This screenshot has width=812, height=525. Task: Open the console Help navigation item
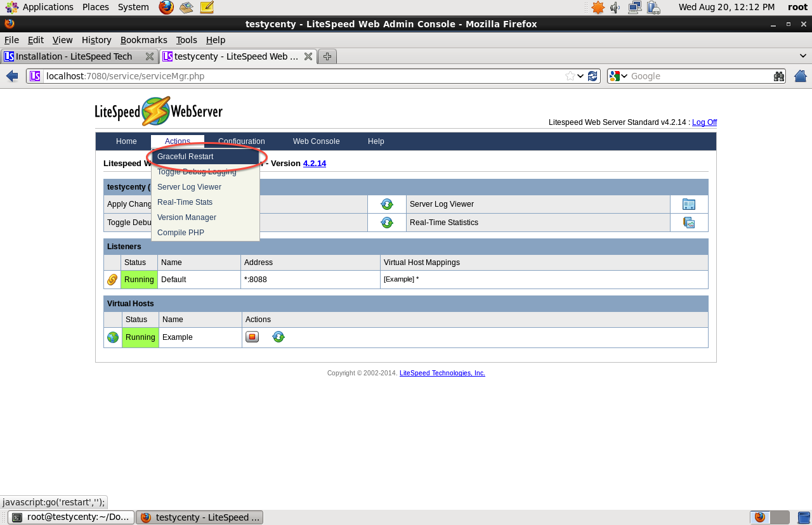point(376,141)
